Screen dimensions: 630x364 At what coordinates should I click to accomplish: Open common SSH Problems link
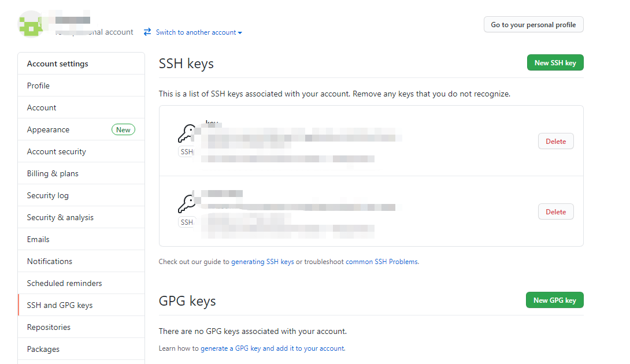(x=382, y=262)
